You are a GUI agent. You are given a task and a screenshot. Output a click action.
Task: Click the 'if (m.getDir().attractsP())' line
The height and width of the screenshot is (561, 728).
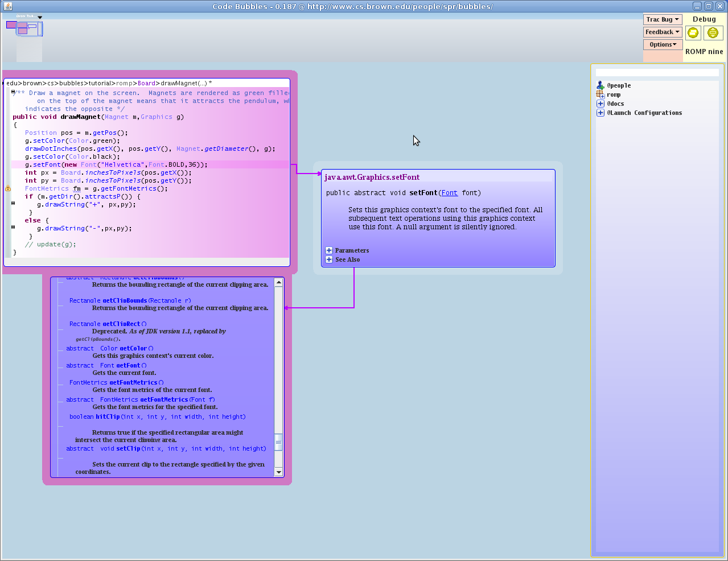83,196
